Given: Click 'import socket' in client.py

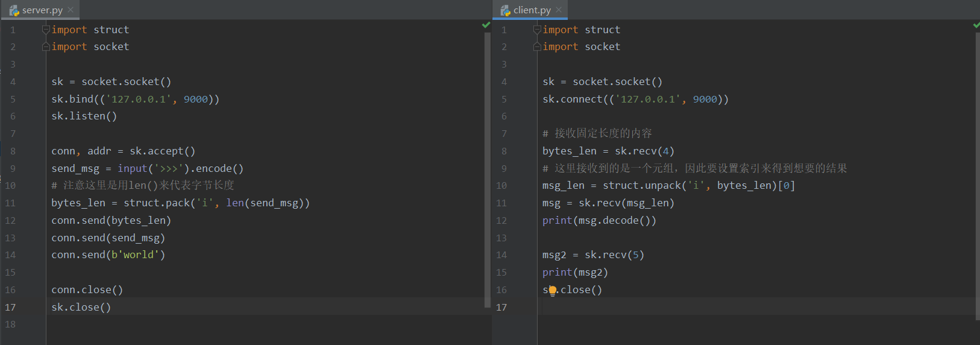Looking at the screenshot, I should (581, 46).
